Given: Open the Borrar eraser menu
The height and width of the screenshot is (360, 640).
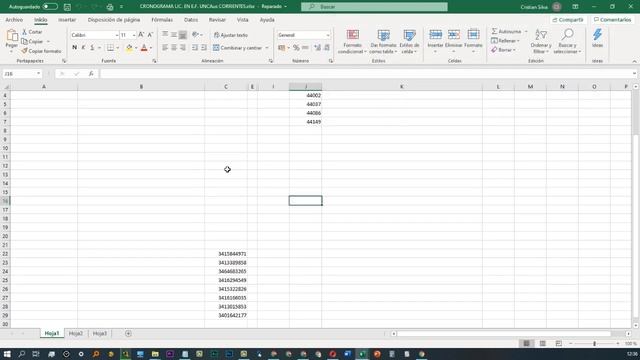Looking at the screenshot, I should point(503,50).
